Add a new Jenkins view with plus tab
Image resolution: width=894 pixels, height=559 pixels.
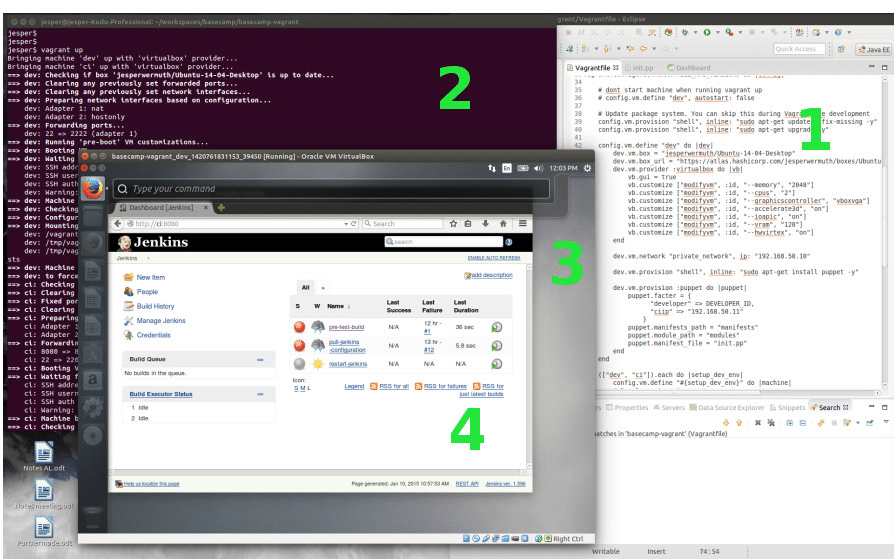(323, 288)
